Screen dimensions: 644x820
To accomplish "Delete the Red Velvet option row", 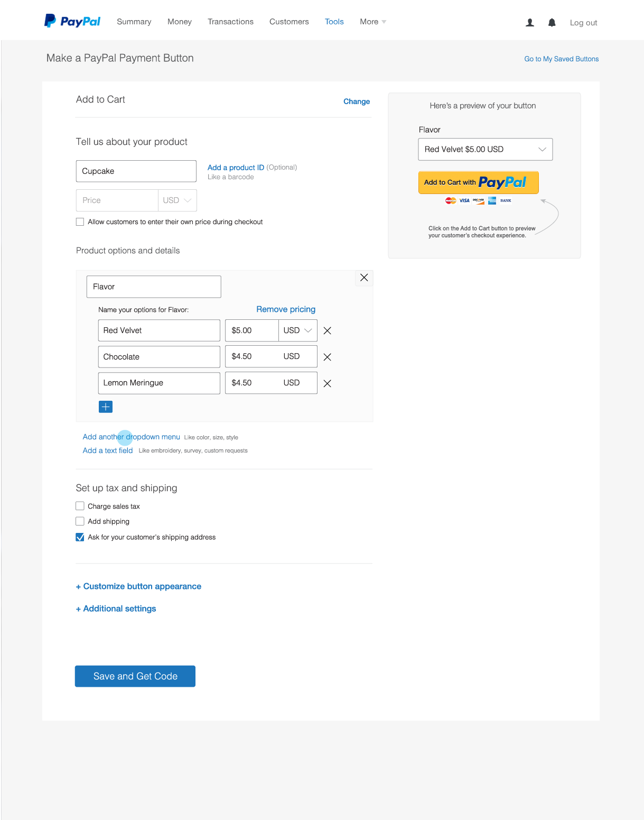I will point(328,331).
